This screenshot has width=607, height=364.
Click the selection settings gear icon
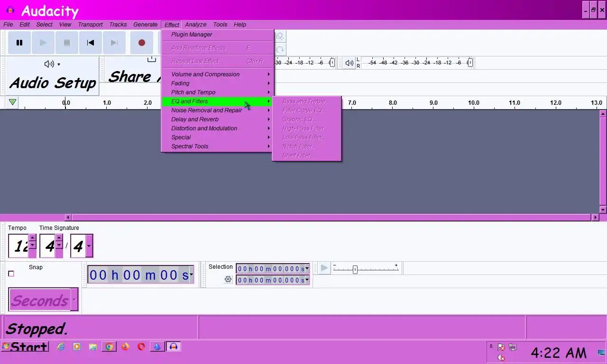point(228,280)
